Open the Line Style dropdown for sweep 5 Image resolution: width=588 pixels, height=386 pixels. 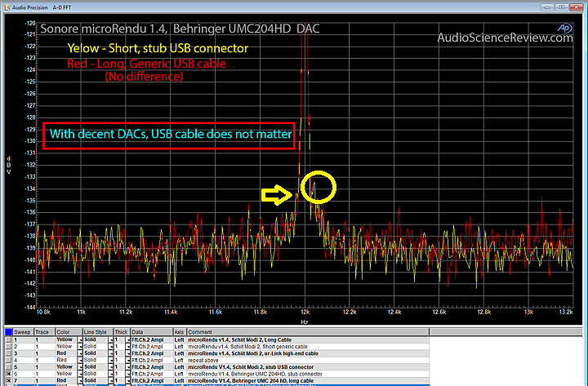pyautogui.click(x=110, y=367)
